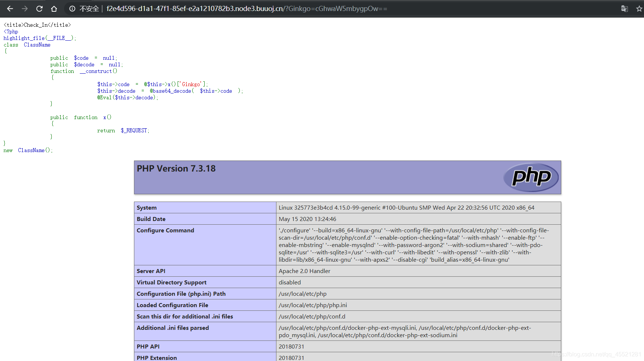
Task: Select 'public $code = null;' line
Action: point(84,58)
